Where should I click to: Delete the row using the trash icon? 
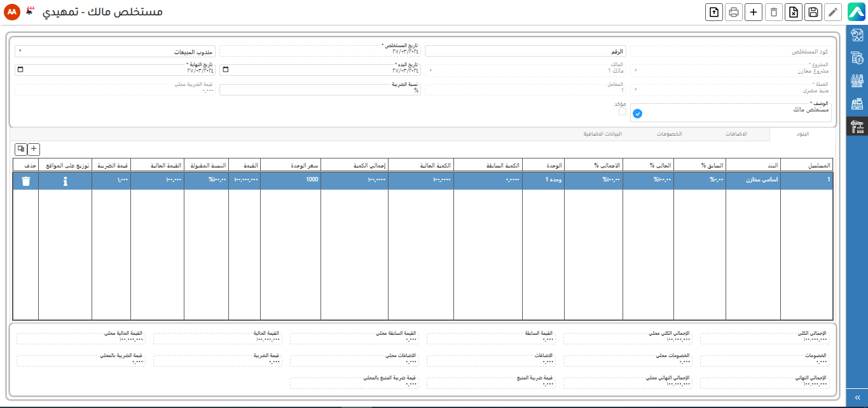tap(25, 181)
